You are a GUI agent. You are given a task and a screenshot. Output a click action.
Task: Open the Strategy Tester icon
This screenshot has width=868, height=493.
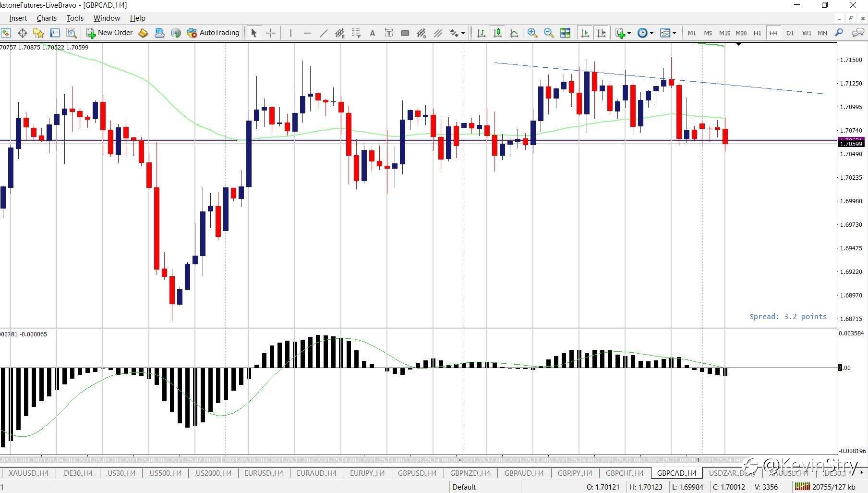point(72,33)
